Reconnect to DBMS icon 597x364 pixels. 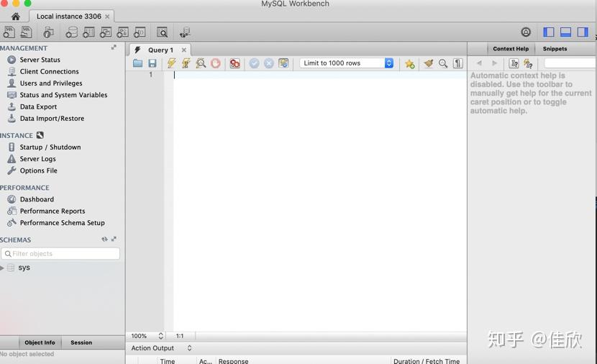click(x=185, y=33)
